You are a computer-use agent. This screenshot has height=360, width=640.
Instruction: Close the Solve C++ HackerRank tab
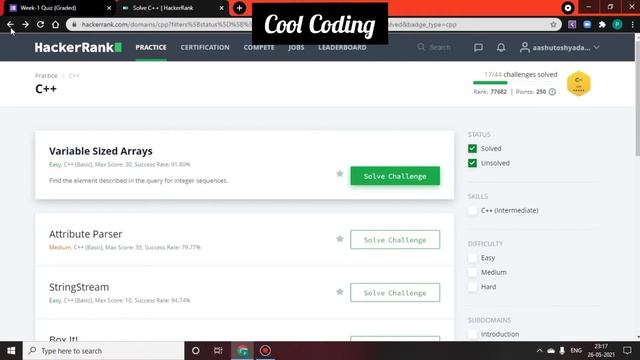pos(222,8)
